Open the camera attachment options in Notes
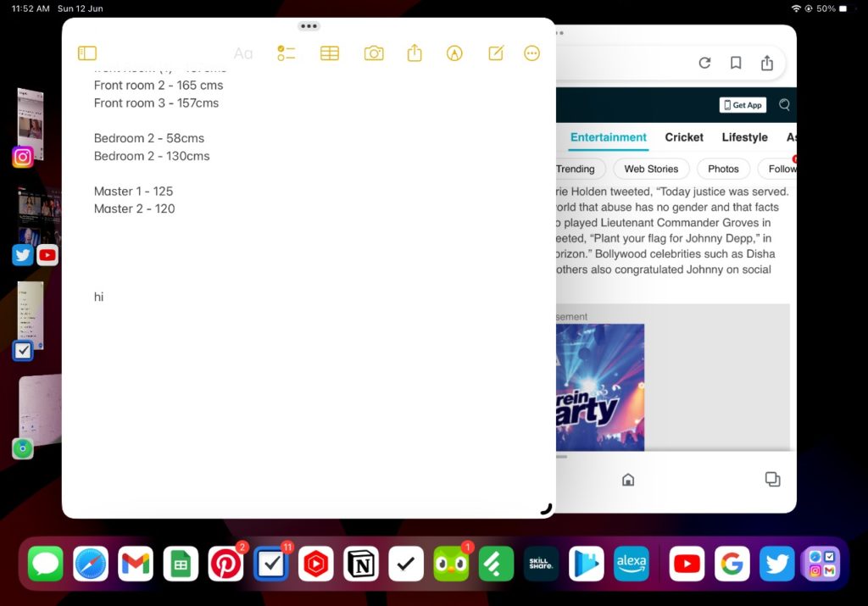Viewport: 868px width, 606px height. (374, 53)
